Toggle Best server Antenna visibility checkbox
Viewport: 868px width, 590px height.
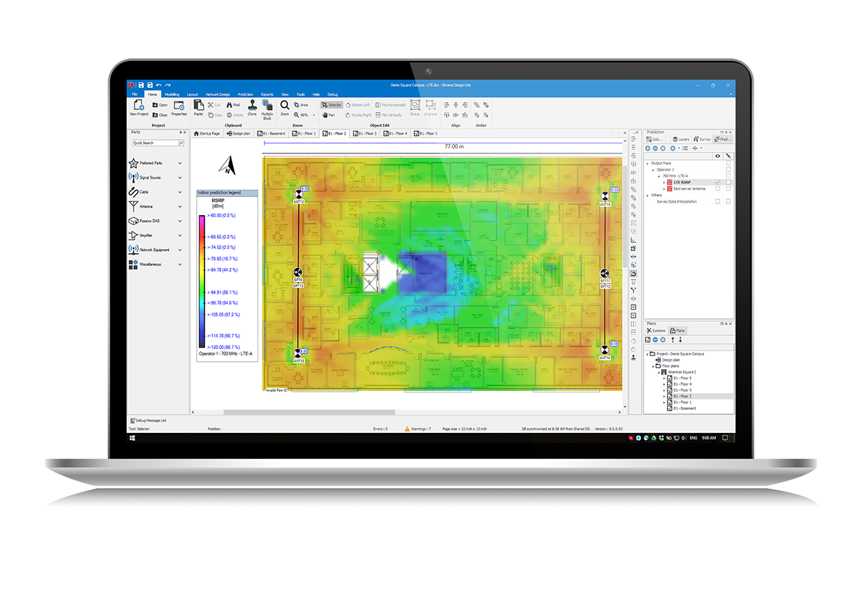tap(718, 188)
